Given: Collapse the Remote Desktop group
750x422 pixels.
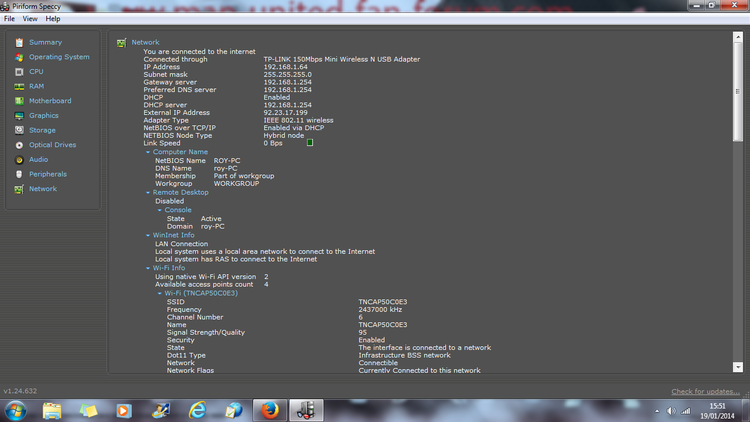Looking at the screenshot, I should [148, 192].
